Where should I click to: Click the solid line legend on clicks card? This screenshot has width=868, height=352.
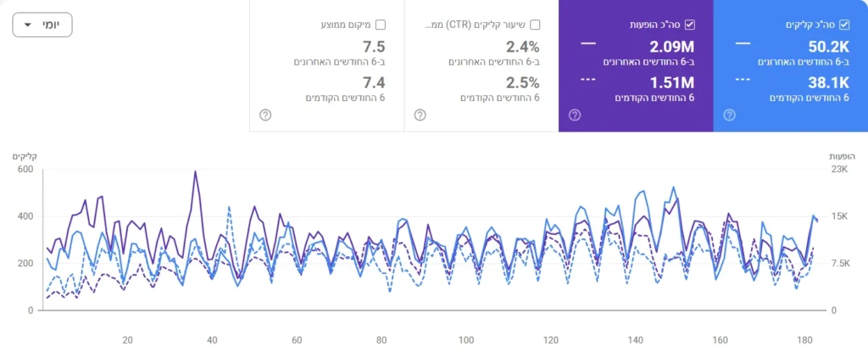[743, 43]
